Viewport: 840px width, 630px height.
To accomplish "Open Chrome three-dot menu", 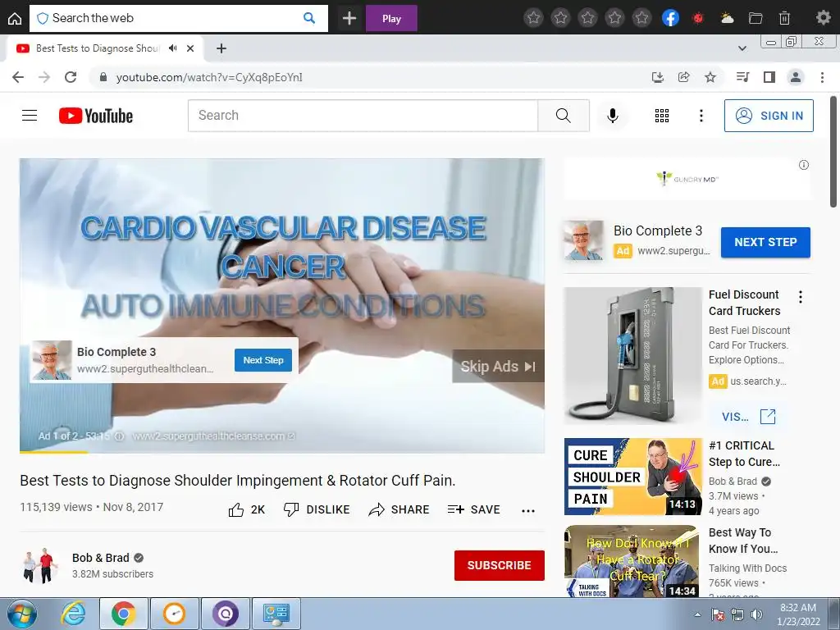I will pos(822,77).
